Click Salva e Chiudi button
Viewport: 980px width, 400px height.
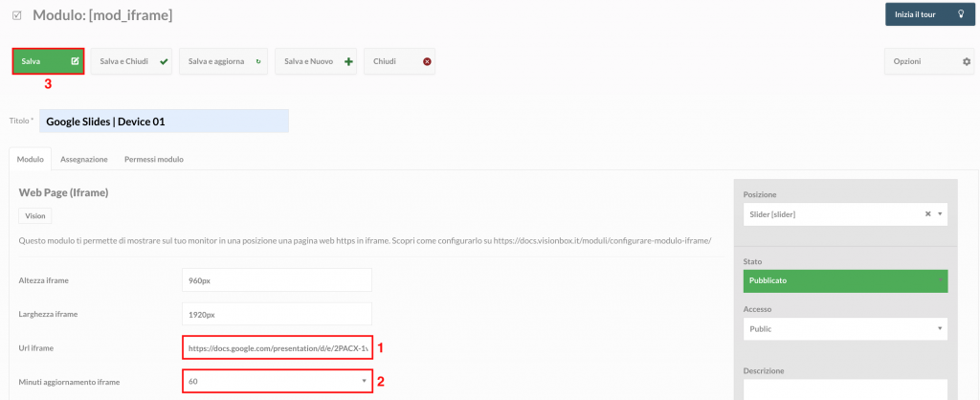point(133,61)
